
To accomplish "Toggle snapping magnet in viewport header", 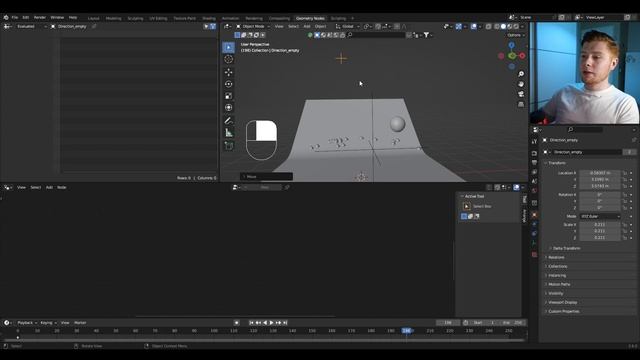I will pyautogui.click(x=378, y=27).
